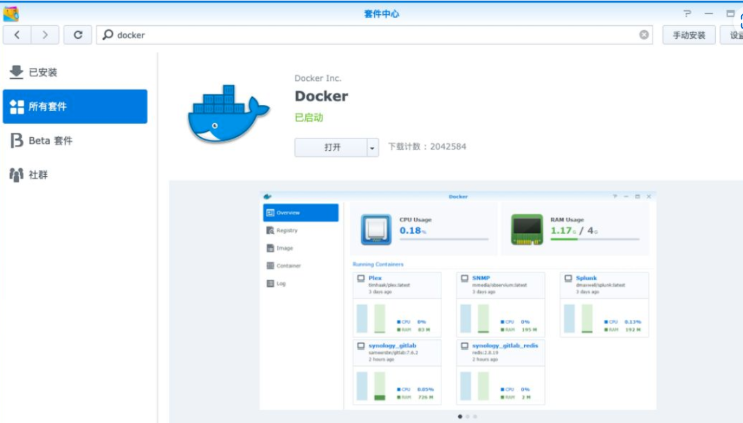This screenshot has width=743, height=423.
Task: Click the 社群 people icon
Action: [16, 175]
